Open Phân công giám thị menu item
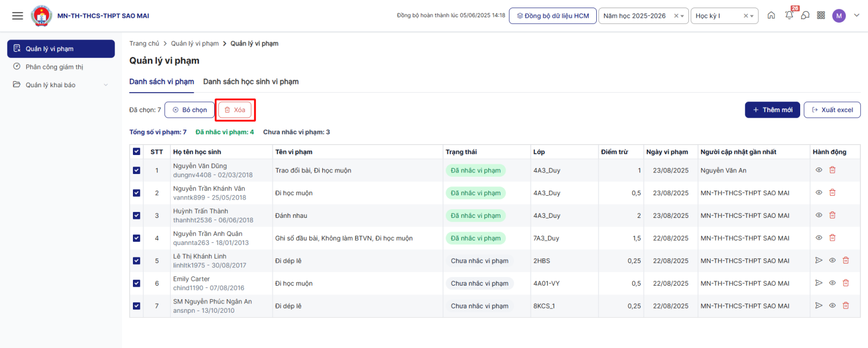Viewport: 868px width, 348px height. point(54,67)
